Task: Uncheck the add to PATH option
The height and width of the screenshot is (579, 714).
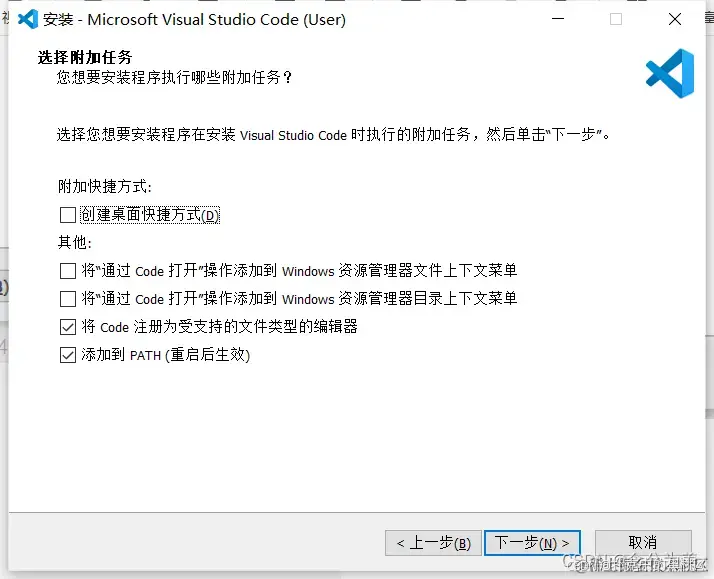Action: pyautogui.click(x=68, y=355)
